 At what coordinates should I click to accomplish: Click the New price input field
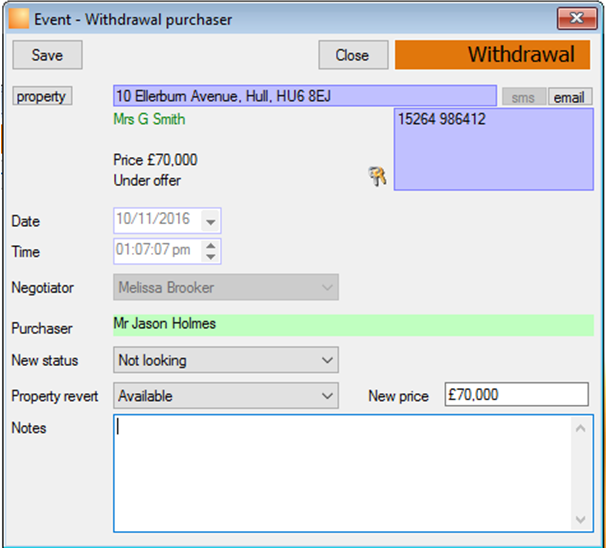(517, 394)
